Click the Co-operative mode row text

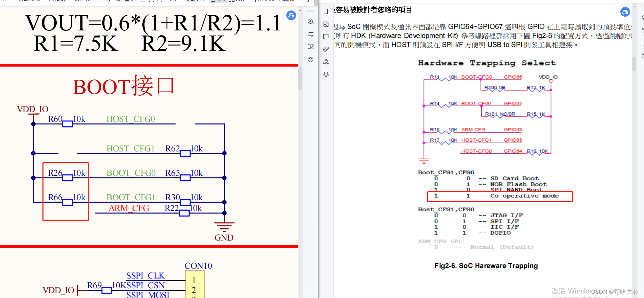point(524,196)
